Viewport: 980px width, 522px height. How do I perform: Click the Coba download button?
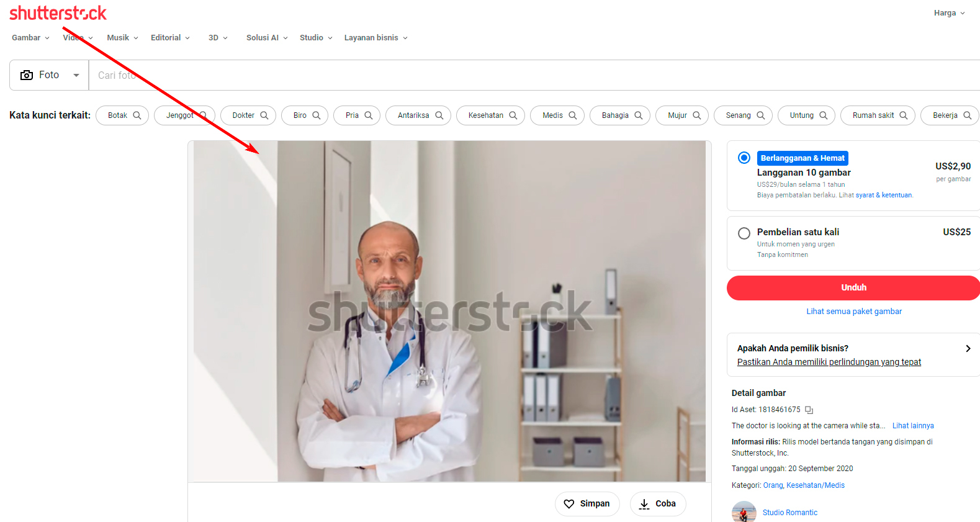pyautogui.click(x=657, y=503)
